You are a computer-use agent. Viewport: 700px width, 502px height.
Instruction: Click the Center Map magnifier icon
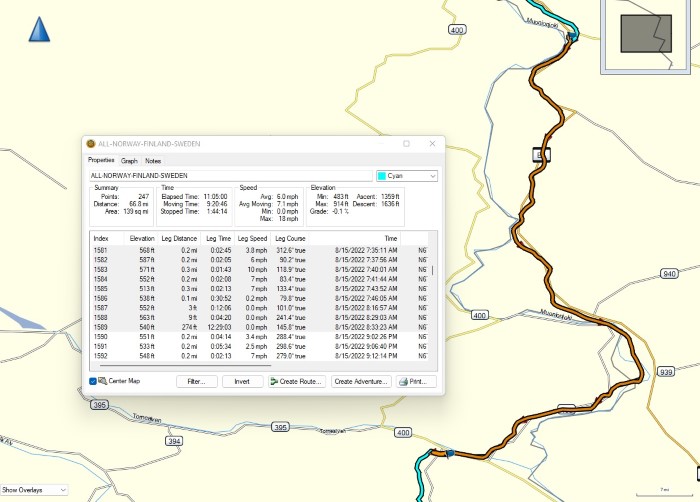pyautogui.click(x=102, y=381)
